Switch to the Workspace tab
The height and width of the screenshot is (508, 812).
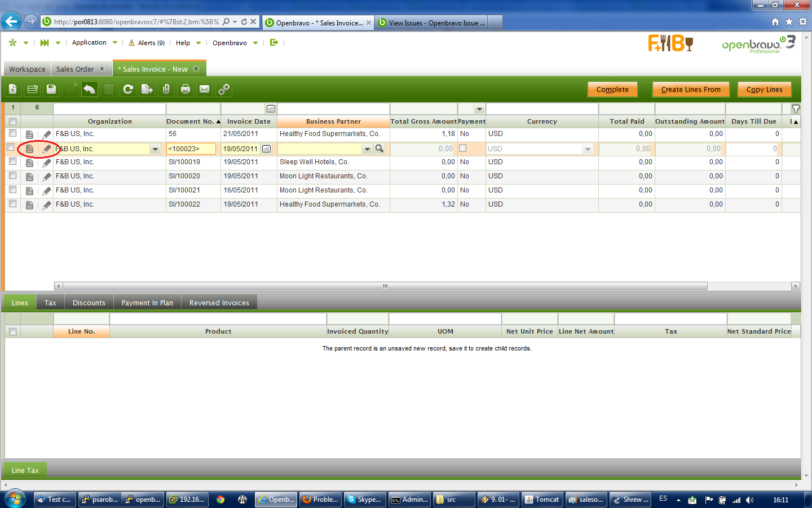click(x=27, y=69)
